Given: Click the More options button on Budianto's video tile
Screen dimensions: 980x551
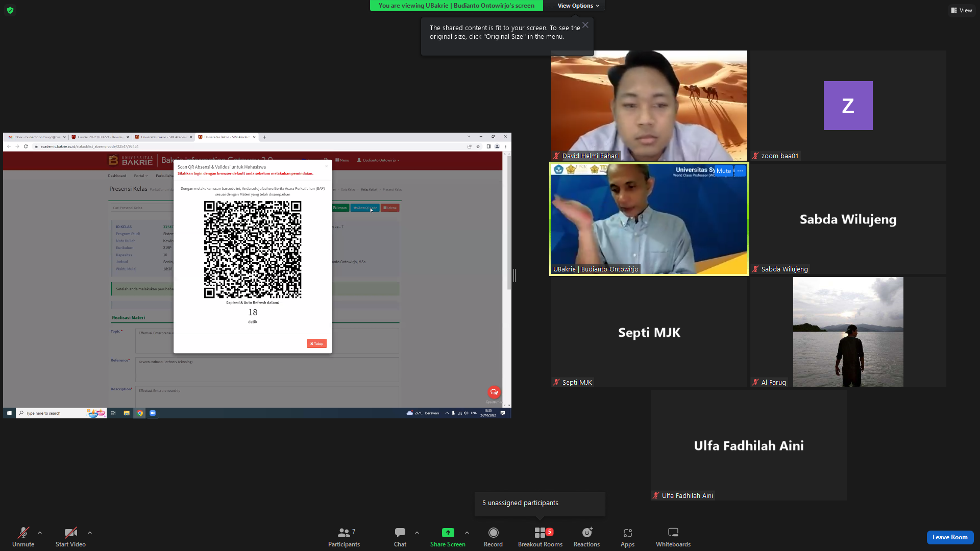Looking at the screenshot, I should click(740, 171).
